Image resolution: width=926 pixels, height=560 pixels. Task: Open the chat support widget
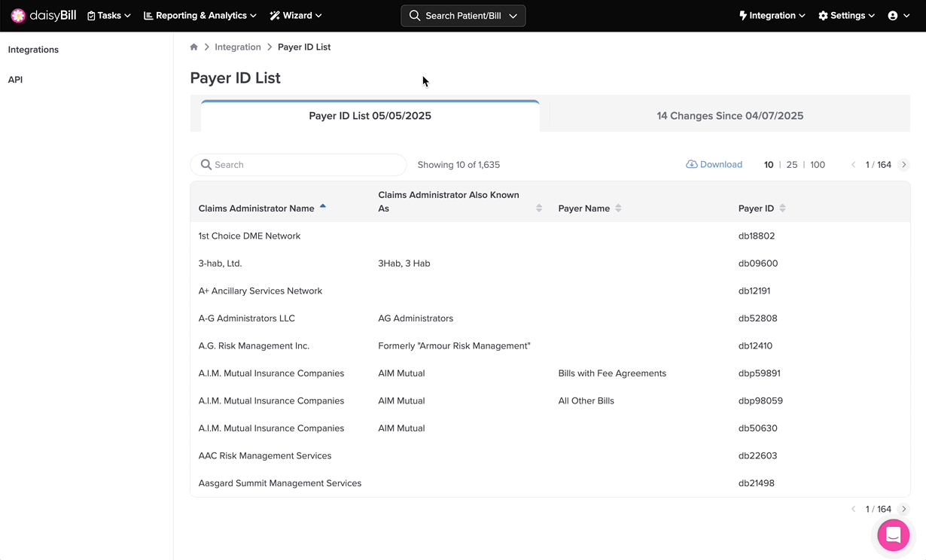(x=894, y=535)
